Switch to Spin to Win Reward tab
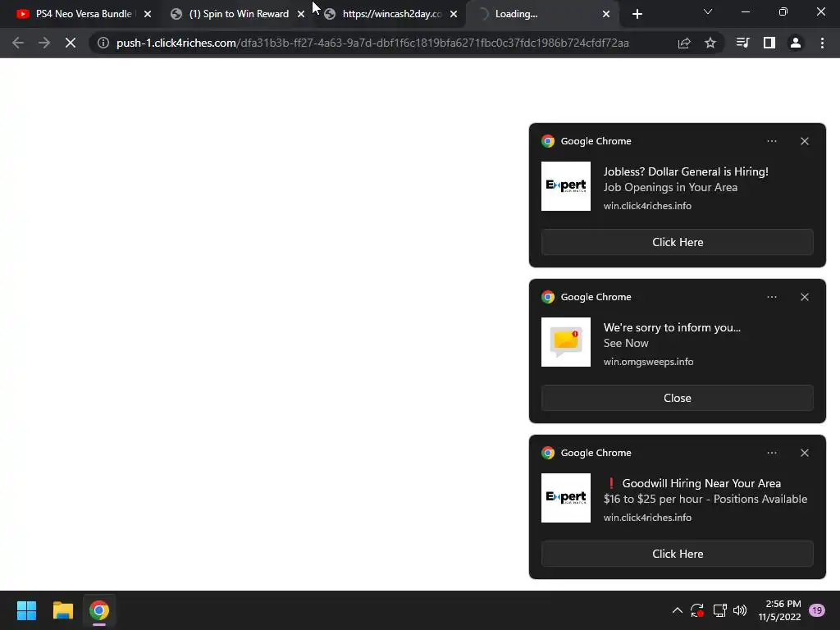 (x=239, y=14)
